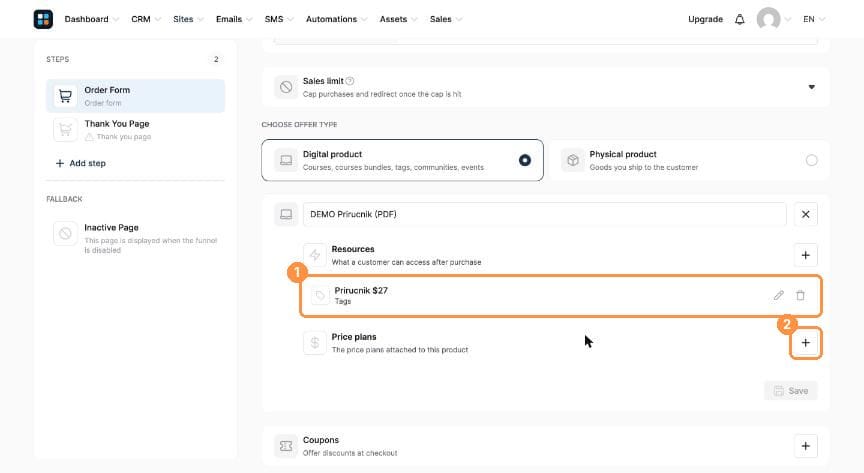Screen dimensions: 864x473
Task: Select the Digital product radio button
Action: (x=525, y=160)
